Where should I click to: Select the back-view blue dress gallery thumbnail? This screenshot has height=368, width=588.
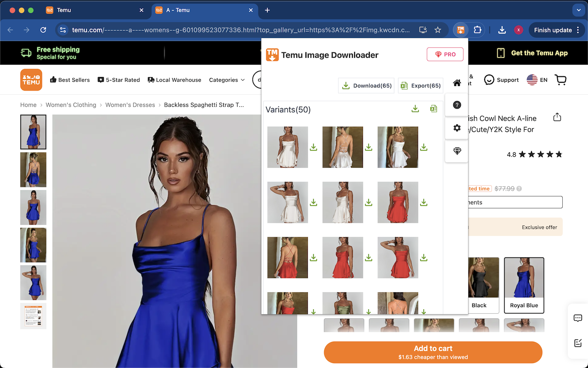33,170
